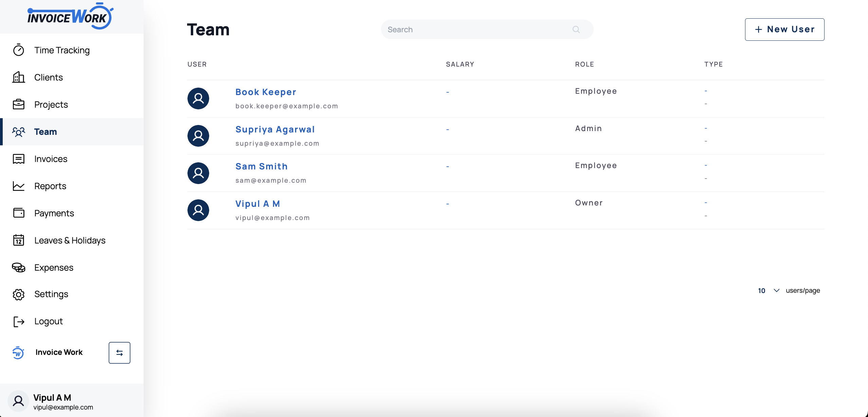Viewport: 868px width, 417px height.
Task: Click the Projects briefcase icon
Action: tap(19, 104)
